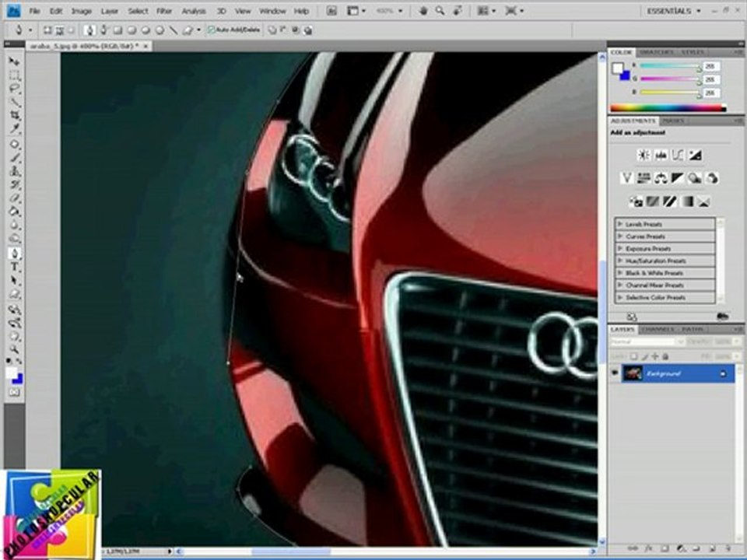Image resolution: width=747 pixels, height=560 pixels.
Task: Add a Levels adjustment
Action: click(661, 155)
